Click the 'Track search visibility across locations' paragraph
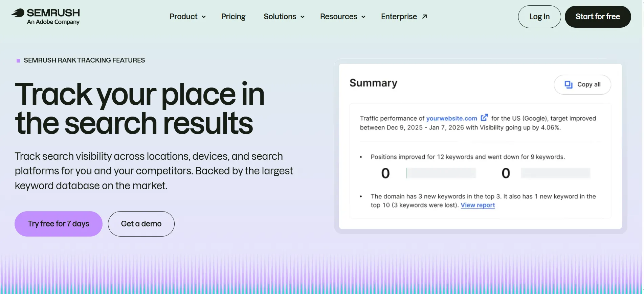The height and width of the screenshot is (294, 644). point(154,171)
